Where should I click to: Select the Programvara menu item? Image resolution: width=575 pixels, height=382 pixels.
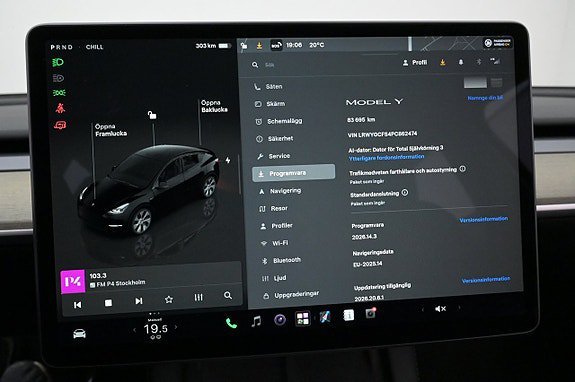pyautogui.click(x=294, y=173)
